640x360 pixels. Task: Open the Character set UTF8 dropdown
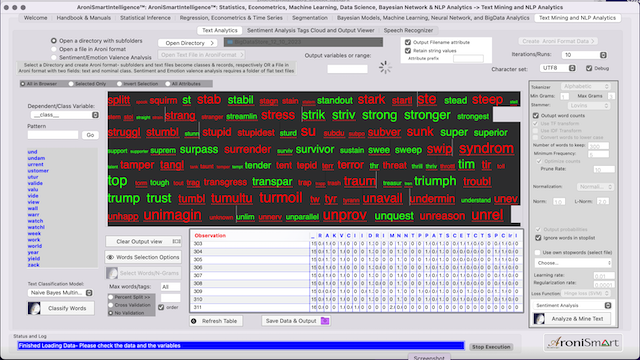tap(558, 68)
